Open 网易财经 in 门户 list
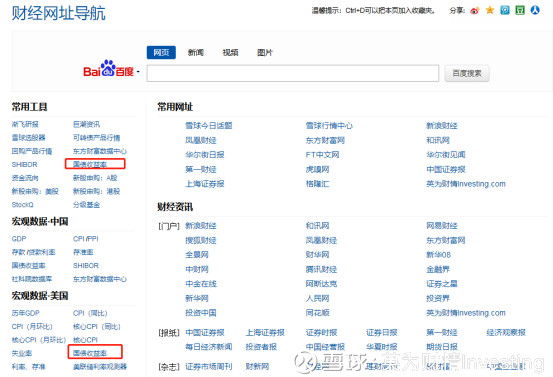Image resolution: width=553 pixels, height=377 pixels. point(442,226)
